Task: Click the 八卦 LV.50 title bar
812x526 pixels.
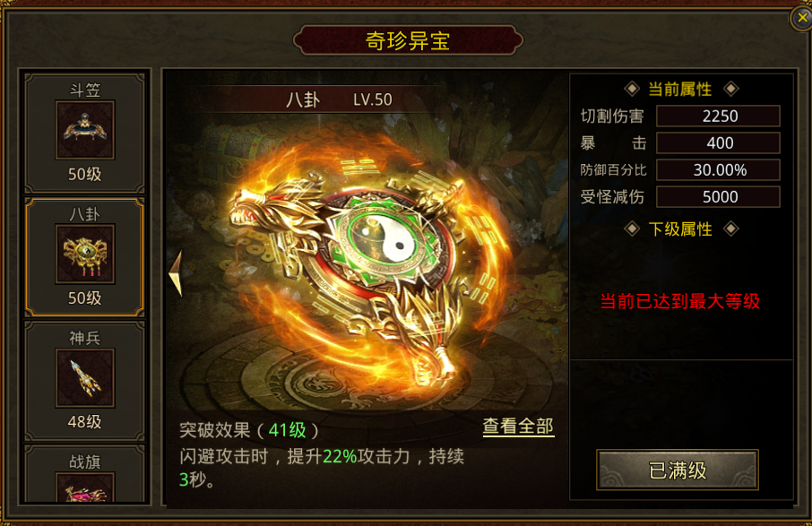Action: pyautogui.click(x=339, y=99)
